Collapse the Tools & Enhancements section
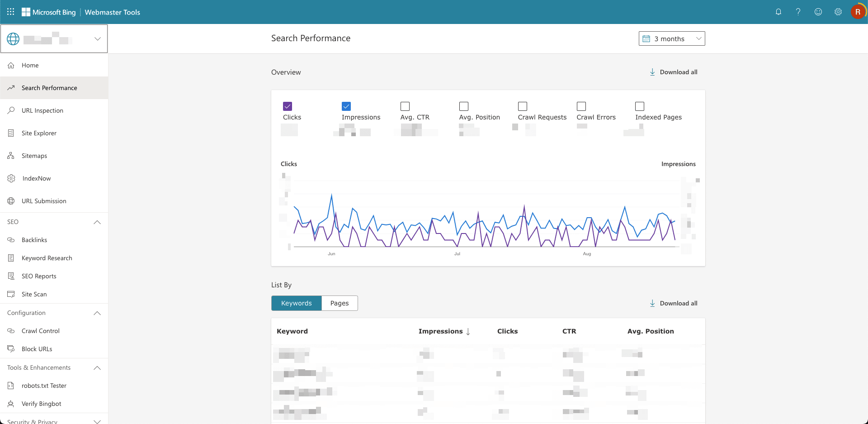The image size is (868, 424). 97,368
